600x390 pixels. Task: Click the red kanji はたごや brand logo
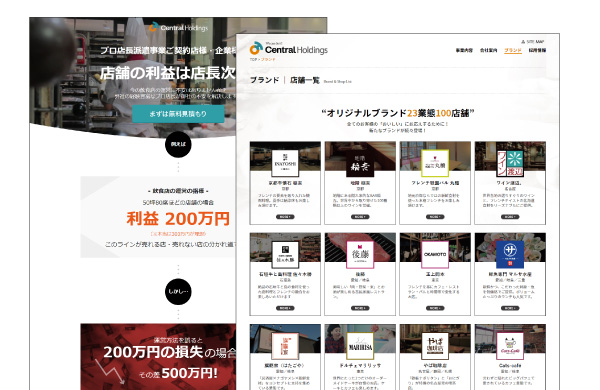click(x=285, y=346)
